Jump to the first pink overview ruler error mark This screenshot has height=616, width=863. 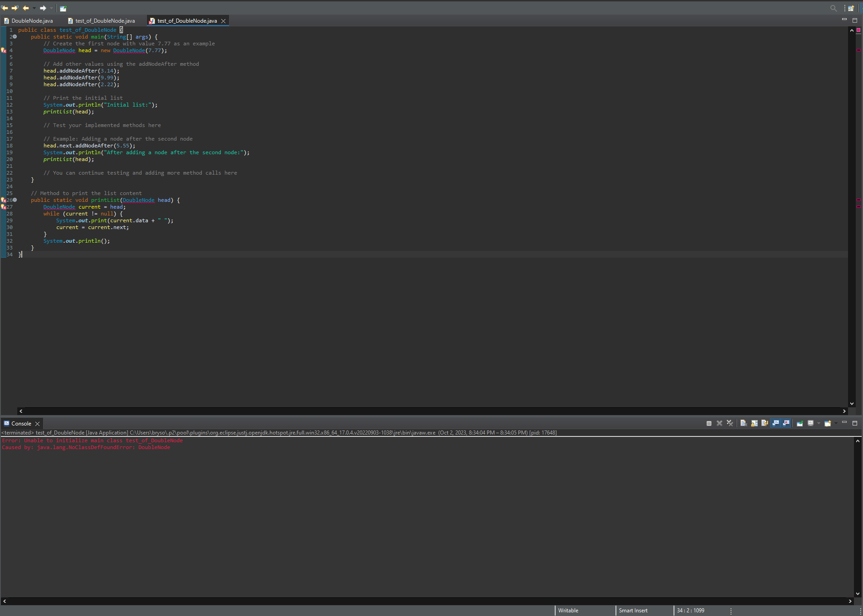[858, 50]
